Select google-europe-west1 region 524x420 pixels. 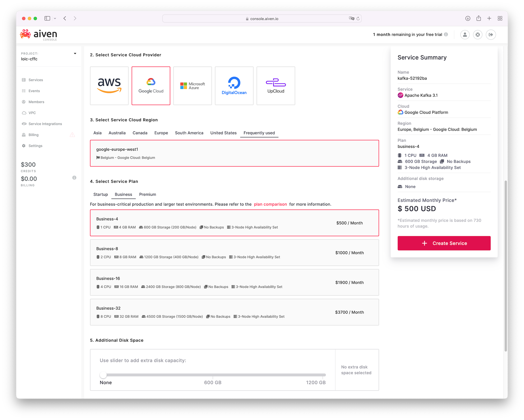[235, 153]
